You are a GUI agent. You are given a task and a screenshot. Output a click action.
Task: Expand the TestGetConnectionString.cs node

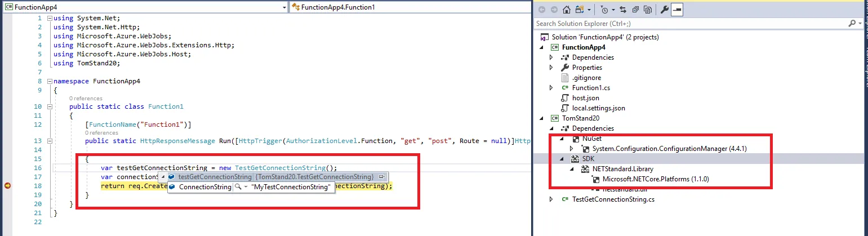(552, 199)
